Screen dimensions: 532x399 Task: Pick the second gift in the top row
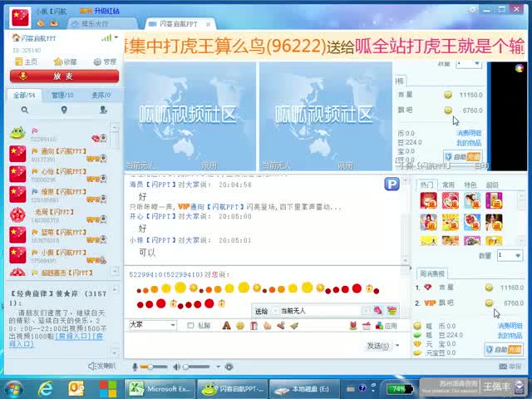coord(451,200)
